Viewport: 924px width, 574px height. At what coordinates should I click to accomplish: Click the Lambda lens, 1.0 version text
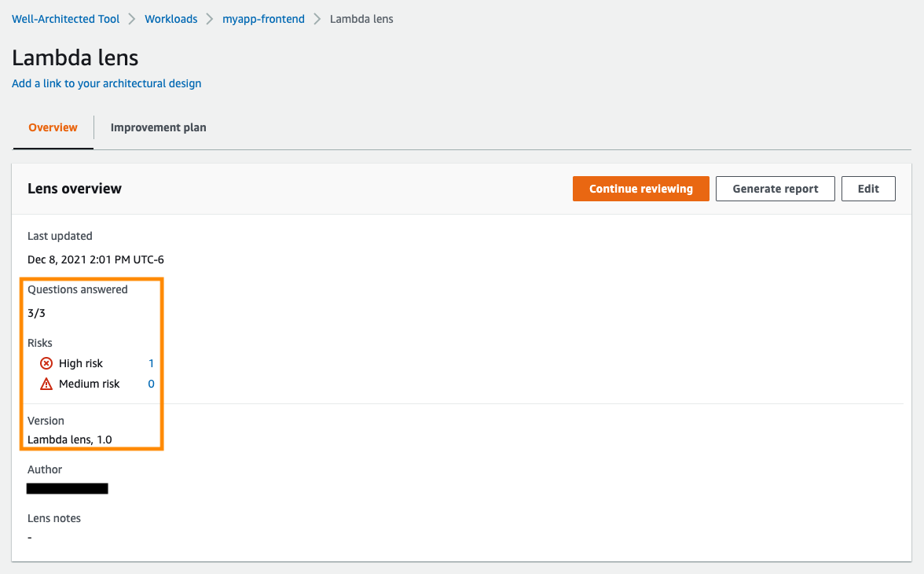(x=69, y=440)
